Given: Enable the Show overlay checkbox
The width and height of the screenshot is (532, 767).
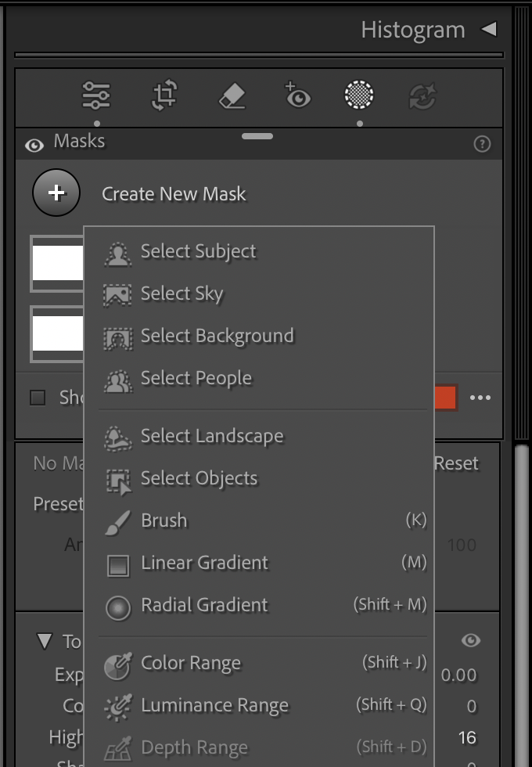Looking at the screenshot, I should 38,398.
